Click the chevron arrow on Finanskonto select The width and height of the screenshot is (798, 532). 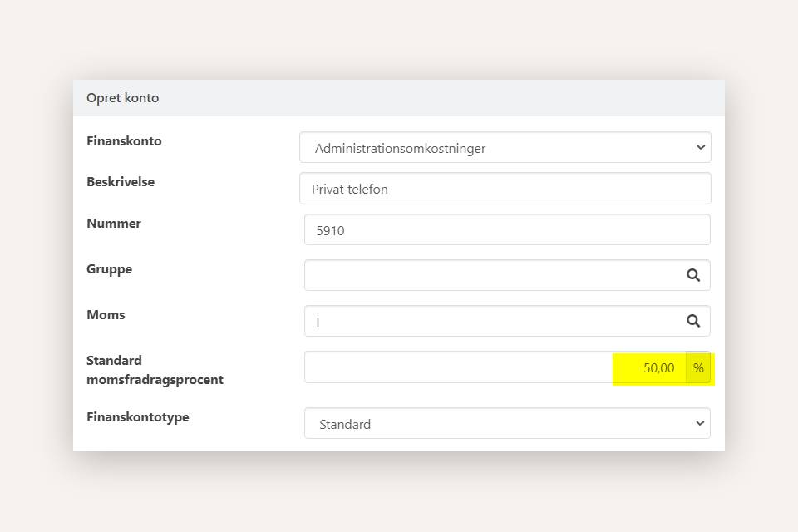[x=700, y=148]
